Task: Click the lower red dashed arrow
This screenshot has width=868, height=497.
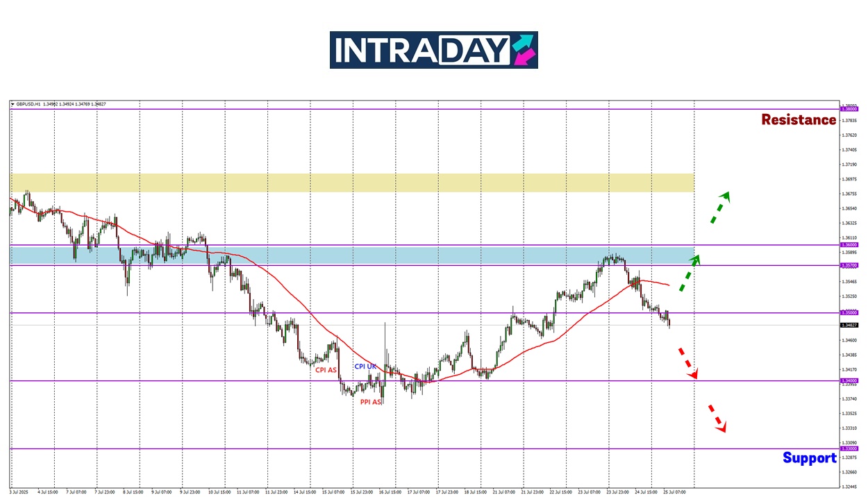Action: click(x=717, y=418)
